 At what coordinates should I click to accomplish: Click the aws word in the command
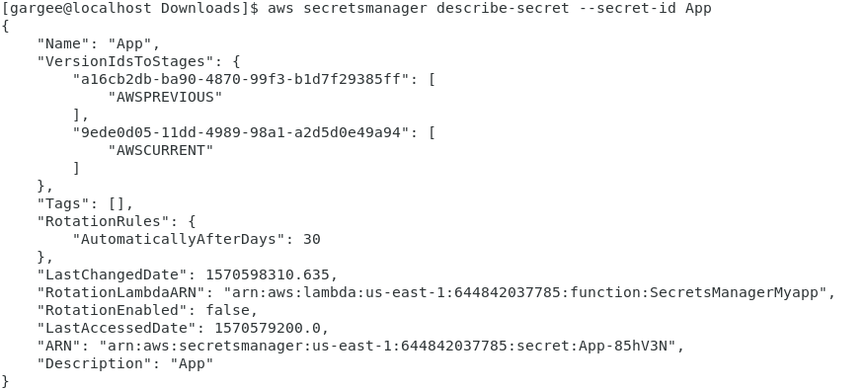tap(280, 8)
